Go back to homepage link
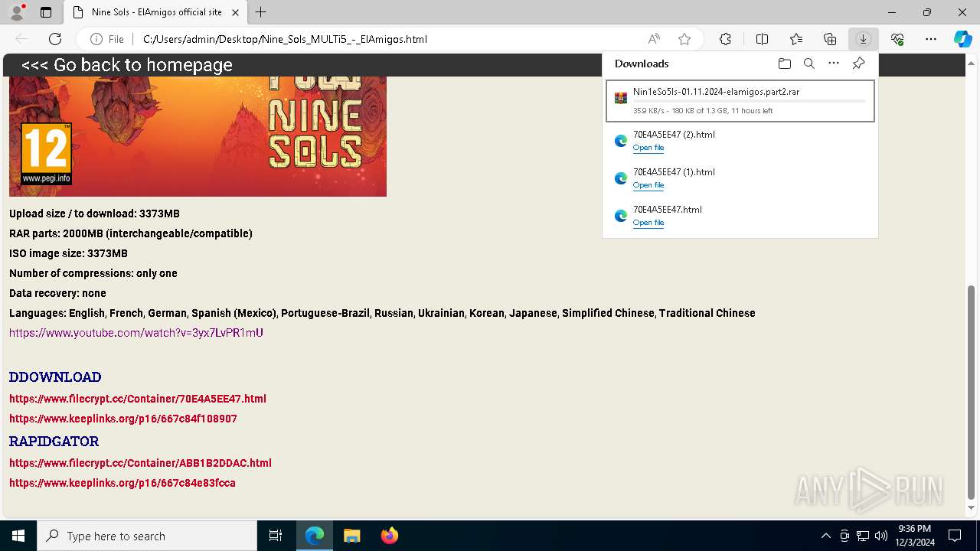The image size is (980, 551). [x=127, y=65]
